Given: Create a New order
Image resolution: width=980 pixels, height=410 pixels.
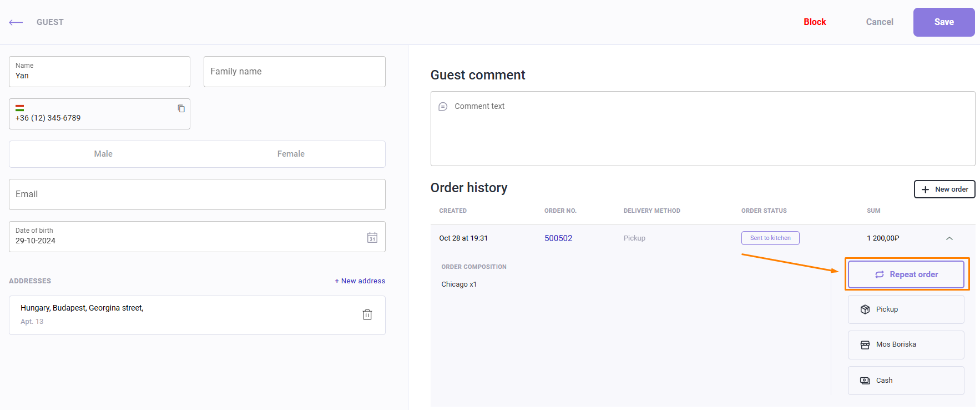Looking at the screenshot, I should pos(944,189).
